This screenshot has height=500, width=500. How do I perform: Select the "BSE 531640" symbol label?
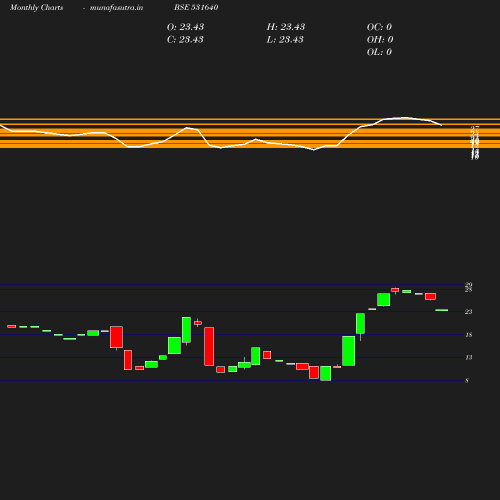coord(196,7)
